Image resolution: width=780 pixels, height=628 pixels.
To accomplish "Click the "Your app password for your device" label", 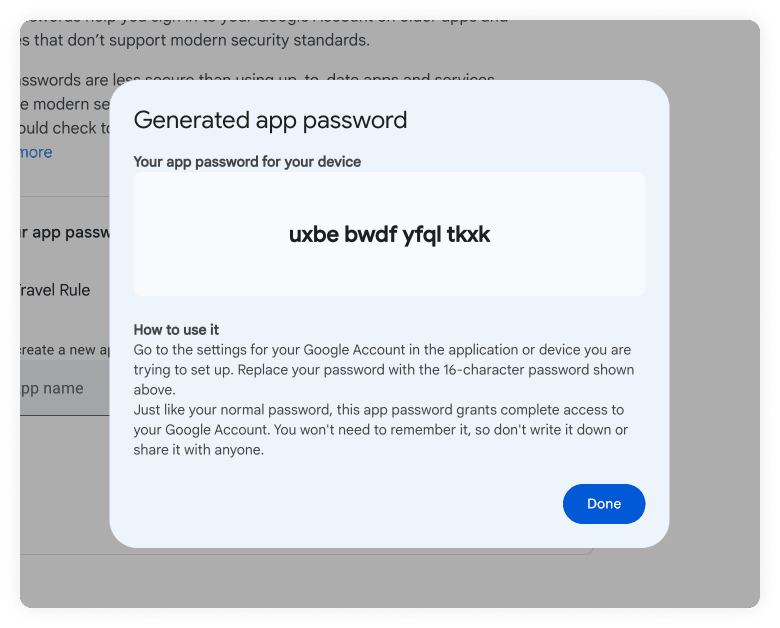I will pyautogui.click(x=247, y=161).
